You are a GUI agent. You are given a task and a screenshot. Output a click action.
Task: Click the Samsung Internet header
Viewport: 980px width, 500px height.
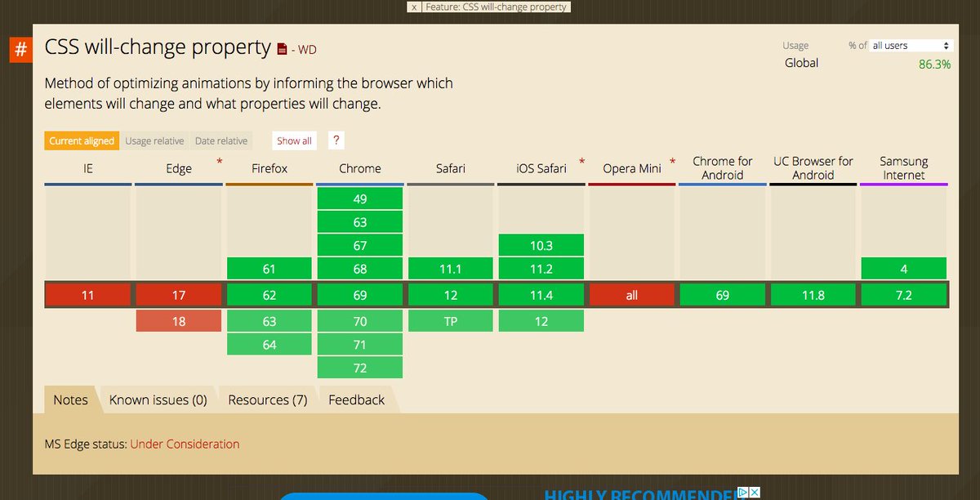coord(904,168)
